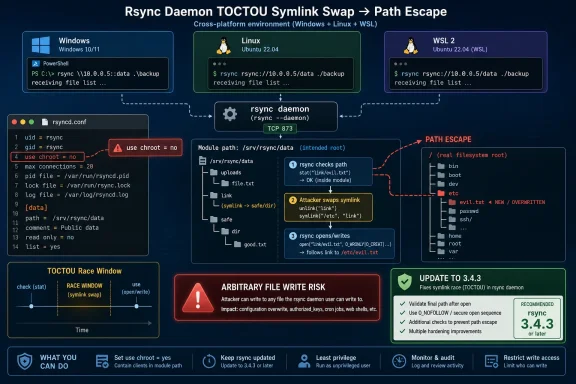This screenshot has height=384, width=576.
Task: Click the green shield checkmark icon
Action: 404,282
